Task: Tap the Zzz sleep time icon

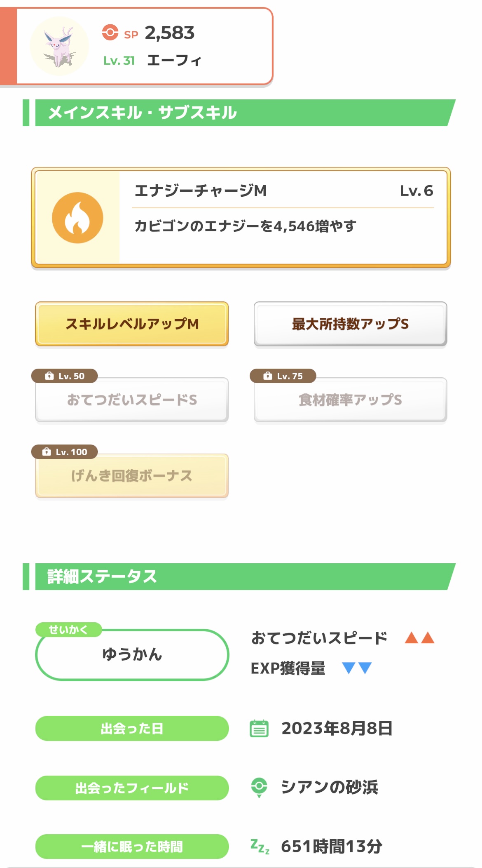Action: pyautogui.click(x=260, y=847)
